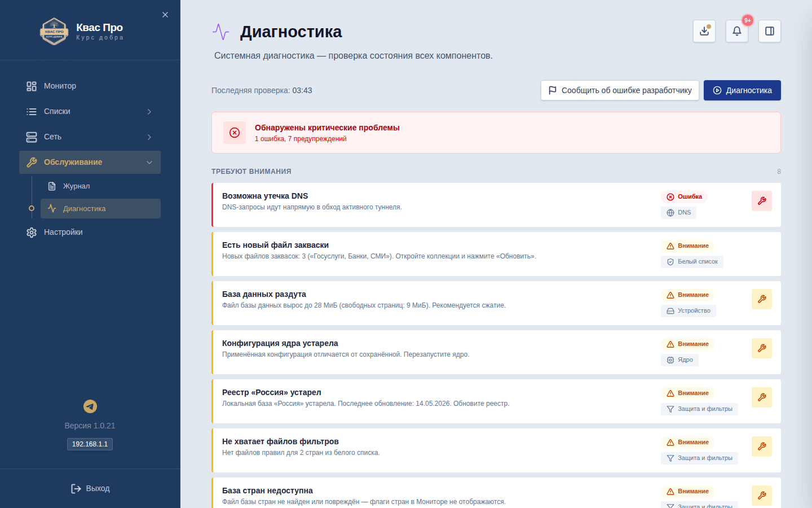Fix Возможна утечка DNS with wrench icon
The image size is (812, 508).
(x=762, y=201)
